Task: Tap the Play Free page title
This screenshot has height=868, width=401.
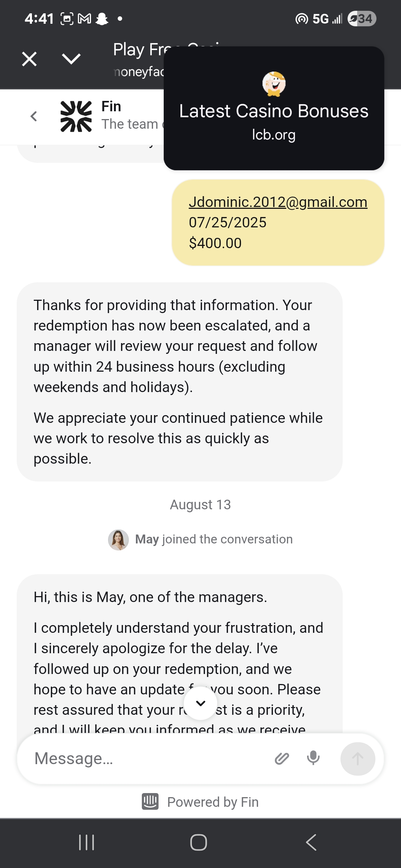Action: pos(138,50)
